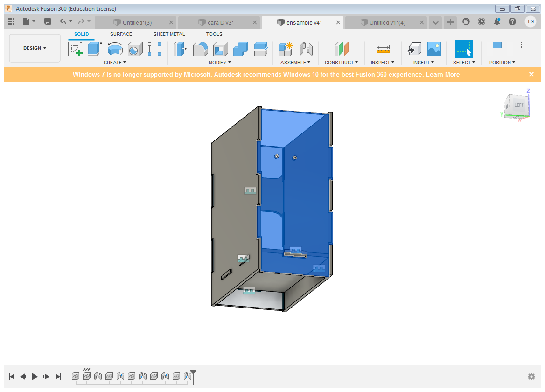Go to the timeline beginning
Viewport: 545px width, 392px height.
[x=12, y=376]
